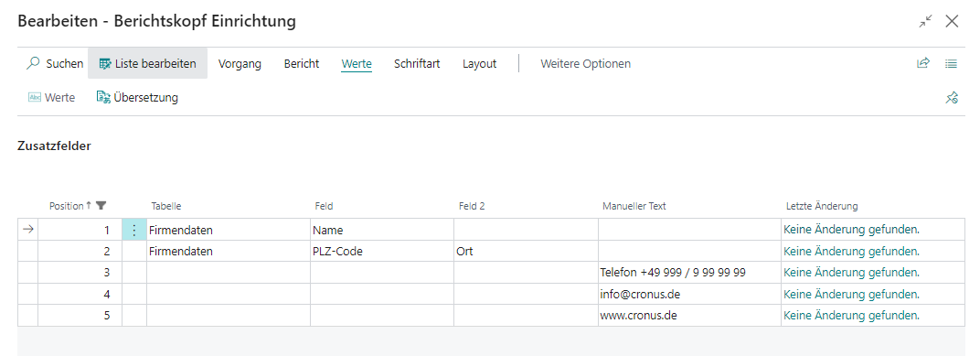Click the www.cronus.de cell
The width and height of the screenshot is (980, 356).
click(x=689, y=316)
